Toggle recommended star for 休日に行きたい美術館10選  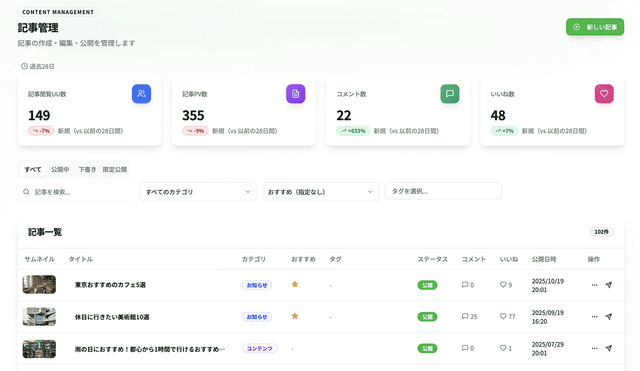(x=295, y=316)
